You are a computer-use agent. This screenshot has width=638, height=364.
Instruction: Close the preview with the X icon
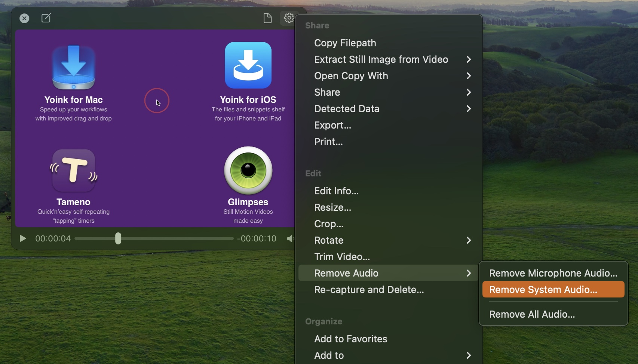click(x=24, y=18)
